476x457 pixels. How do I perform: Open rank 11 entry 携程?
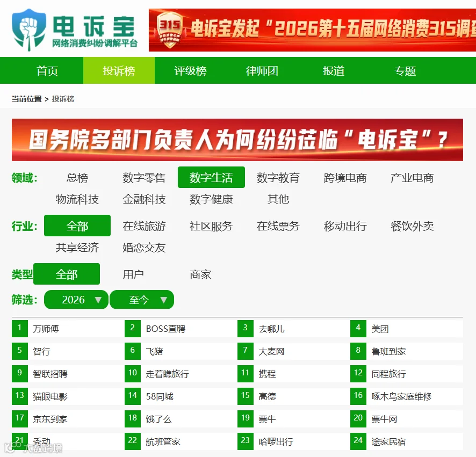click(267, 374)
